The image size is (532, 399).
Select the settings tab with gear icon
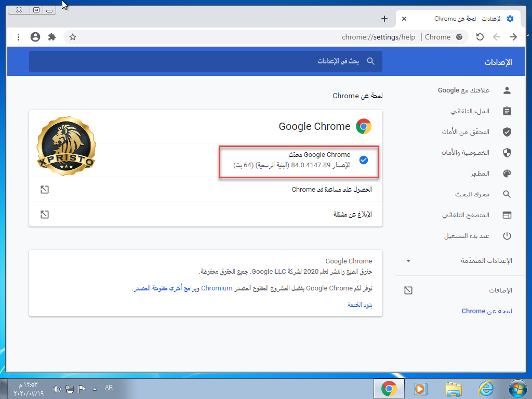(x=459, y=19)
